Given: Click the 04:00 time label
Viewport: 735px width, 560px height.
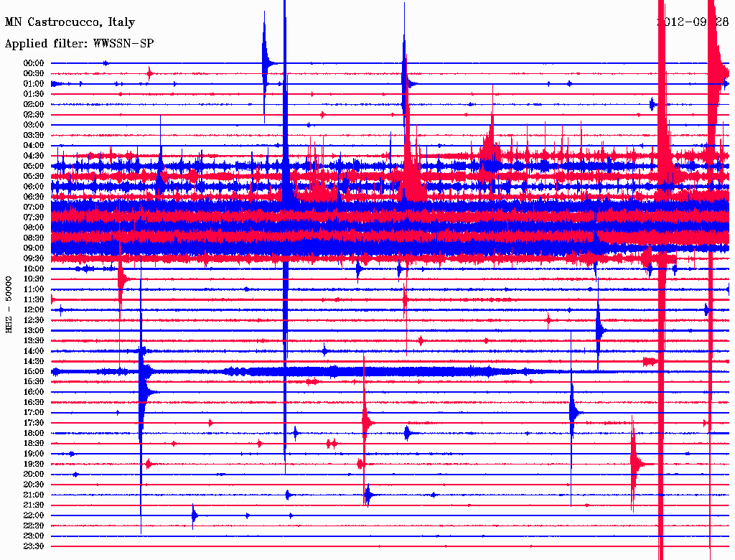Looking at the screenshot, I should (34, 146).
